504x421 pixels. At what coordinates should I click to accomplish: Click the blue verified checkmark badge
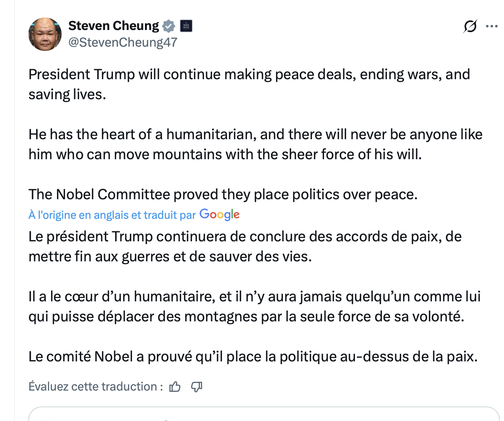pyautogui.click(x=168, y=26)
